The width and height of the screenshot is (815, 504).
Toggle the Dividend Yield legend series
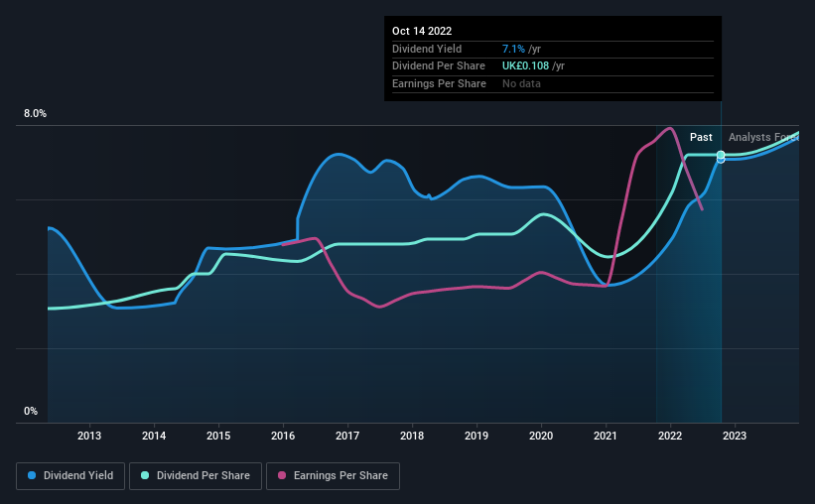(x=70, y=476)
